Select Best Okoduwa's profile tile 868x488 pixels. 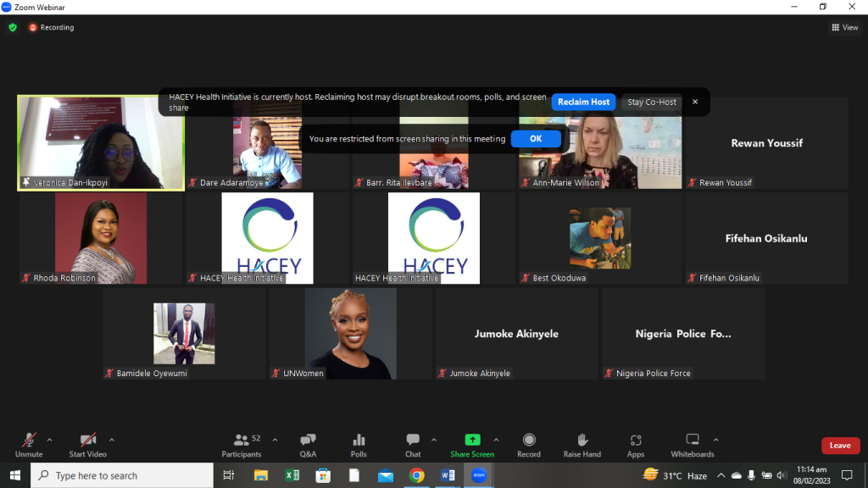coord(600,238)
